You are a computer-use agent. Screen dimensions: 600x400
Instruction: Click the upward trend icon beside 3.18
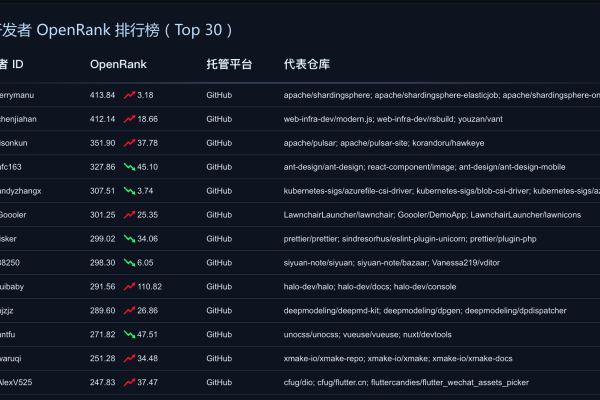pyautogui.click(x=129, y=95)
